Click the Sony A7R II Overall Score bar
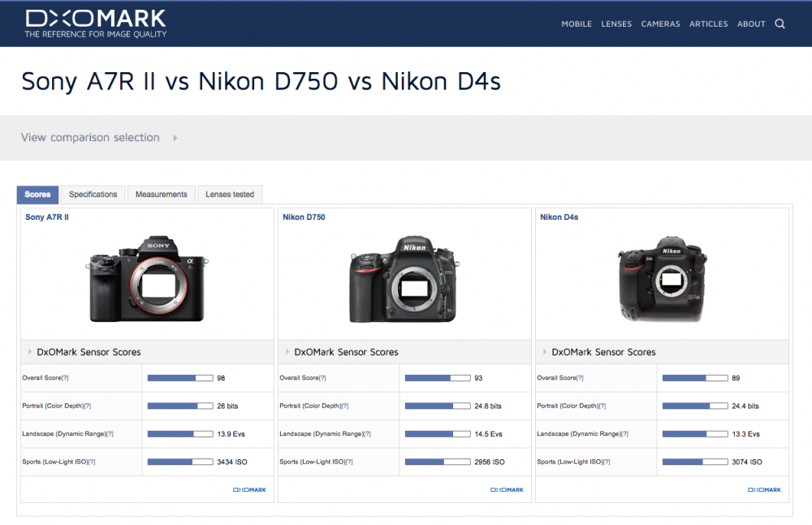 180,378
